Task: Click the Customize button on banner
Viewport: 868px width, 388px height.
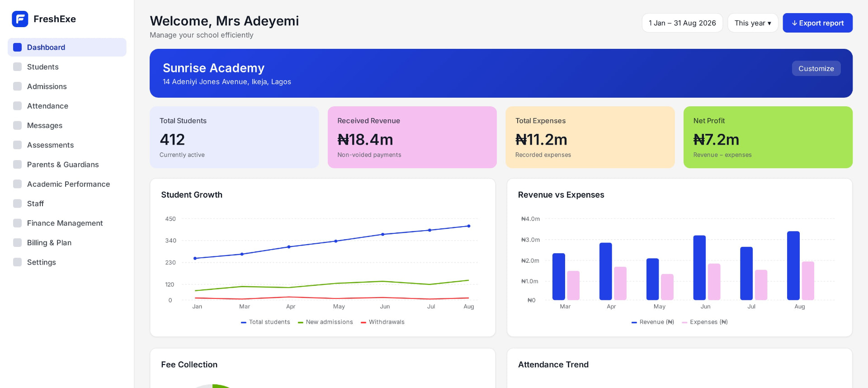Action: coord(816,69)
